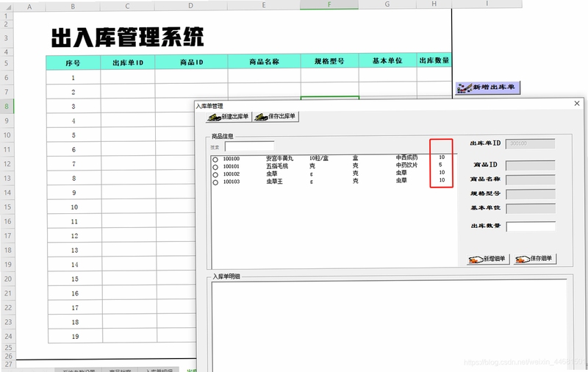The width and height of the screenshot is (588, 372).
Task: Click the 保存细单 button
Action: tap(535, 259)
